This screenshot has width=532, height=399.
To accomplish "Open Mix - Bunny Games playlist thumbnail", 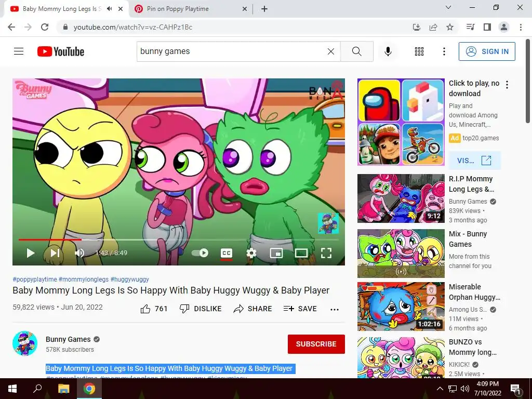I will 401,254.
